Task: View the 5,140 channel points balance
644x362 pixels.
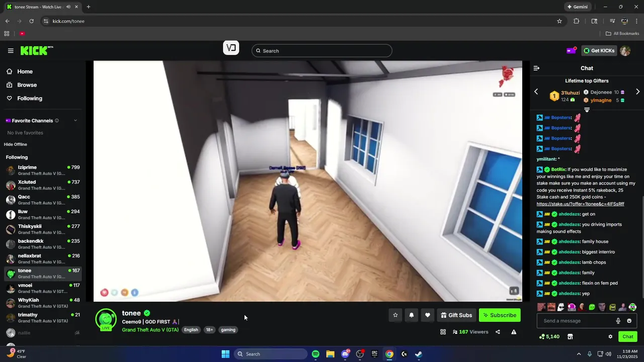Action: pos(549,336)
